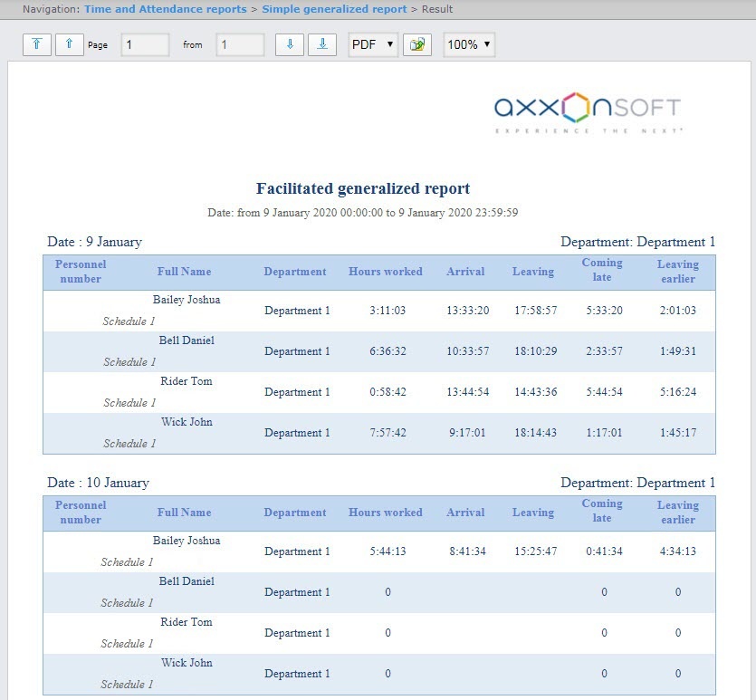Click Arrival column header in 9 January table

pos(465,272)
